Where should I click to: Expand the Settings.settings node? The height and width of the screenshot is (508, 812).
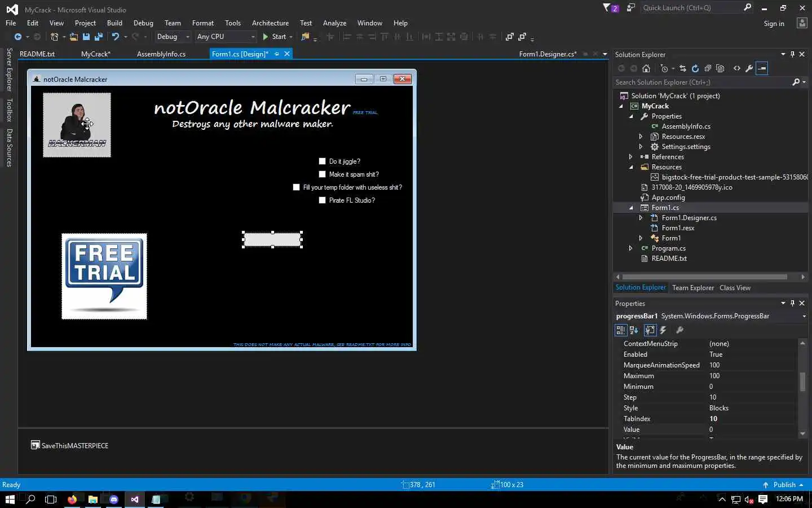pyautogui.click(x=641, y=147)
